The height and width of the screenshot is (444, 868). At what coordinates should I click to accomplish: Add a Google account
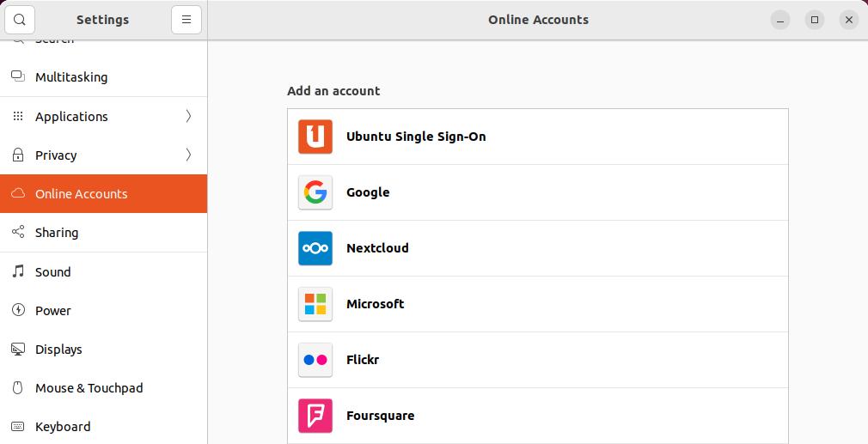(537, 192)
